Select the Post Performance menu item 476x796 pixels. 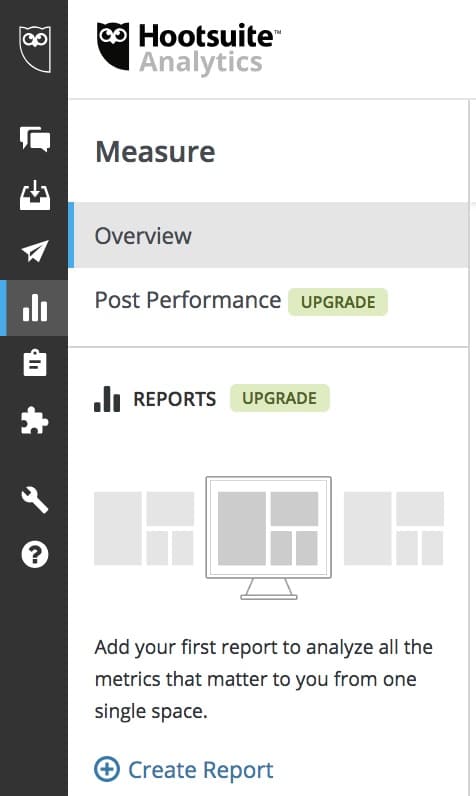tap(188, 300)
